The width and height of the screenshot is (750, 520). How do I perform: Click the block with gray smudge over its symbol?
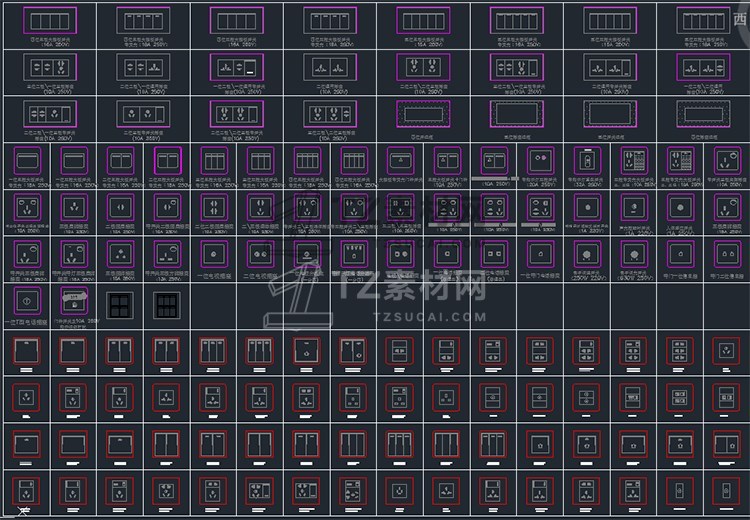pos(74,300)
